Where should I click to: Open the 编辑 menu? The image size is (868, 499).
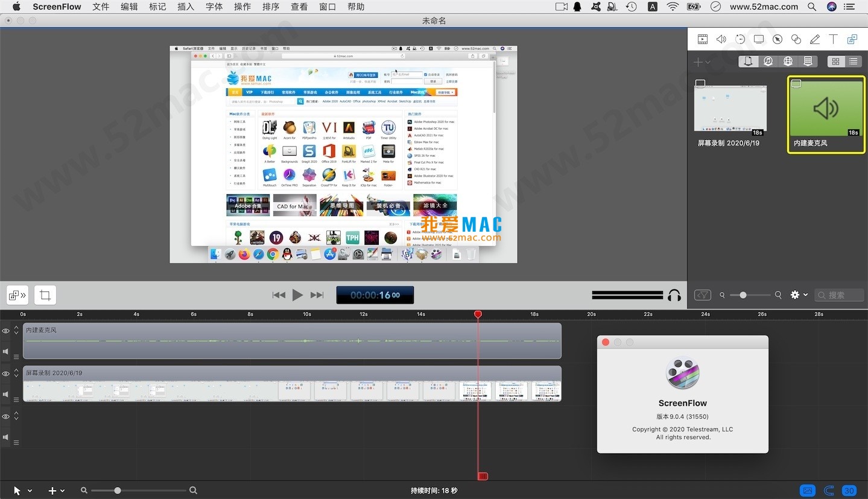coord(129,7)
